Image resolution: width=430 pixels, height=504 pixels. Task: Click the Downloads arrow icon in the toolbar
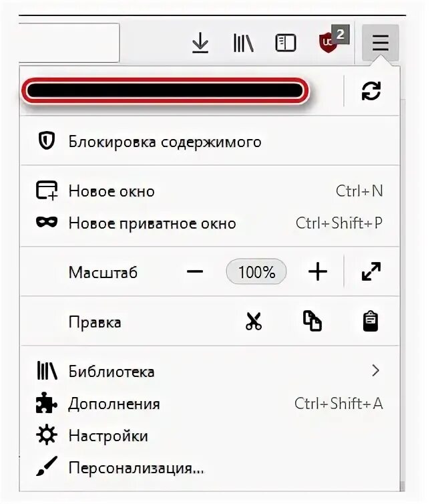(200, 43)
